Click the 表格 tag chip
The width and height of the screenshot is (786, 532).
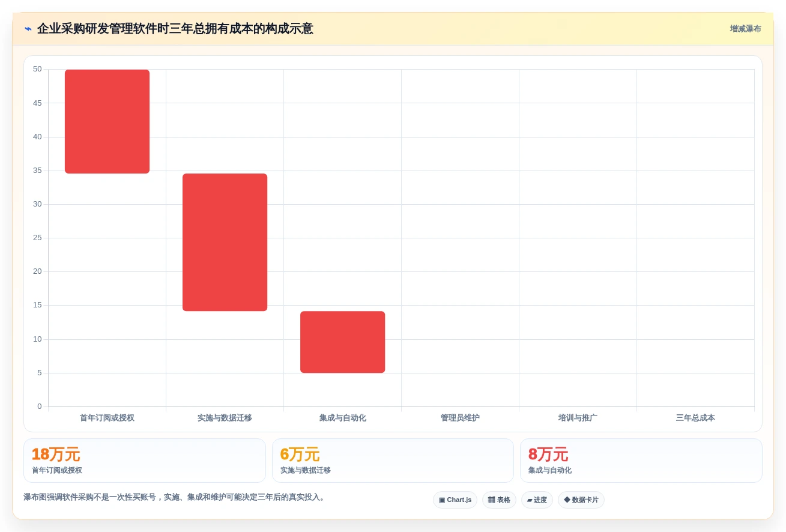click(499, 500)
